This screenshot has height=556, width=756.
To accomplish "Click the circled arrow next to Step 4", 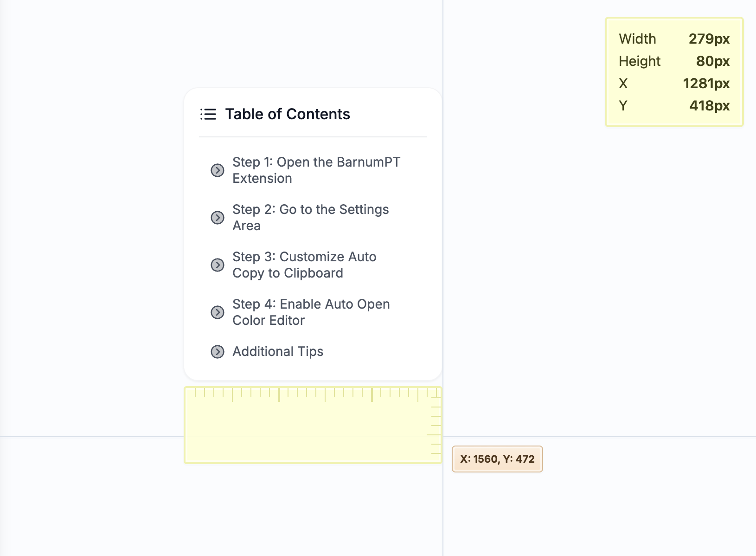I will (x=217, y=312).
